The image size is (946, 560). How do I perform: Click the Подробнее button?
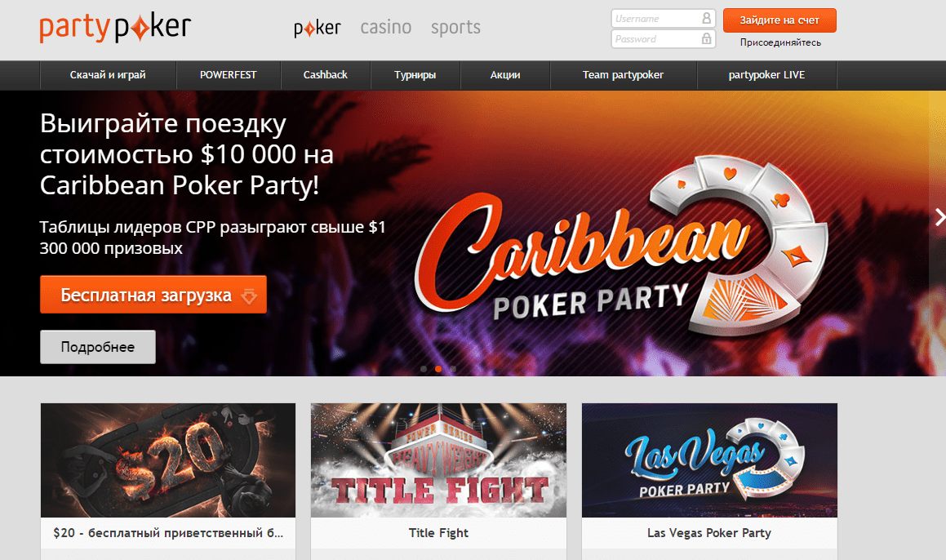98,347
